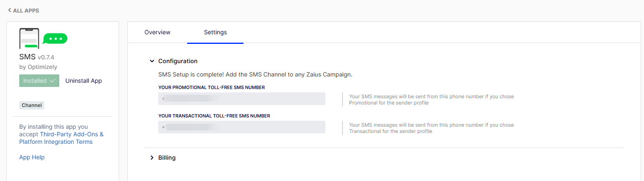
Task: Go back to ALL APPS
Action: coord(23,10)
